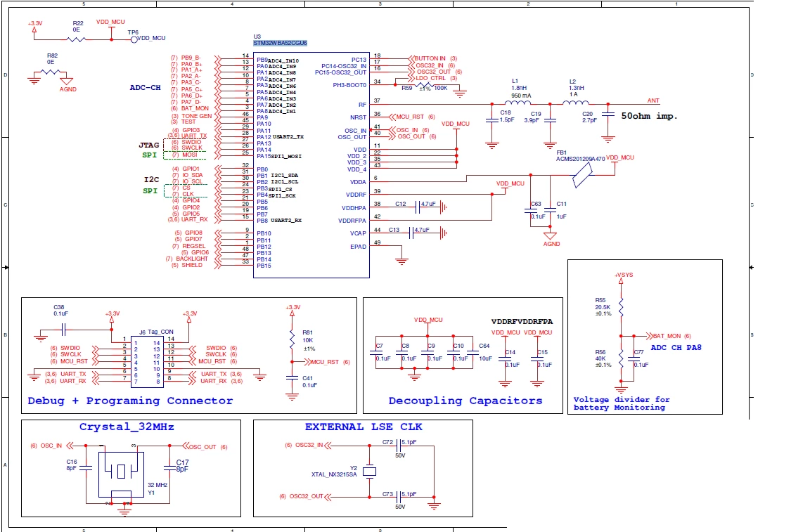
Task: Click the EXTERNAL LSE CLK block title
Action: (x=364, y=427)
